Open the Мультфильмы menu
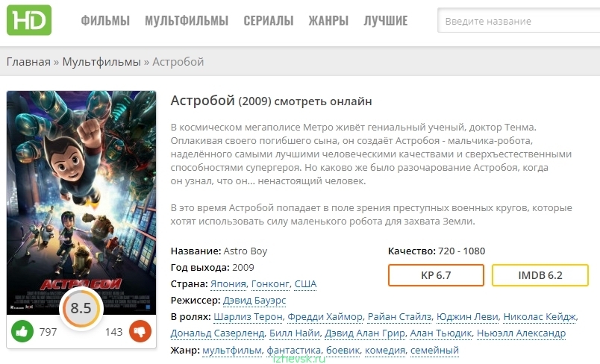The height and width of the screenshot is (364, 600). 187,21
